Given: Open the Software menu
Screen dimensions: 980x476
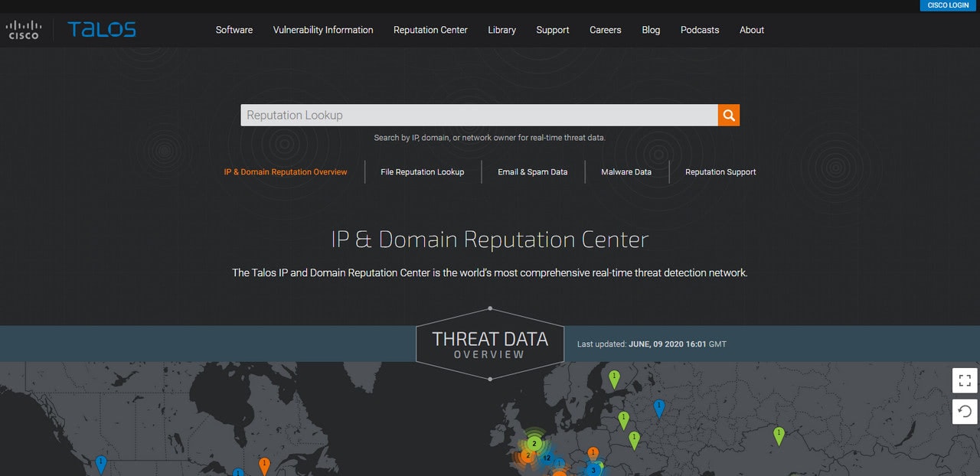Looking at the screenshot, I should click(x=234, y=30).
